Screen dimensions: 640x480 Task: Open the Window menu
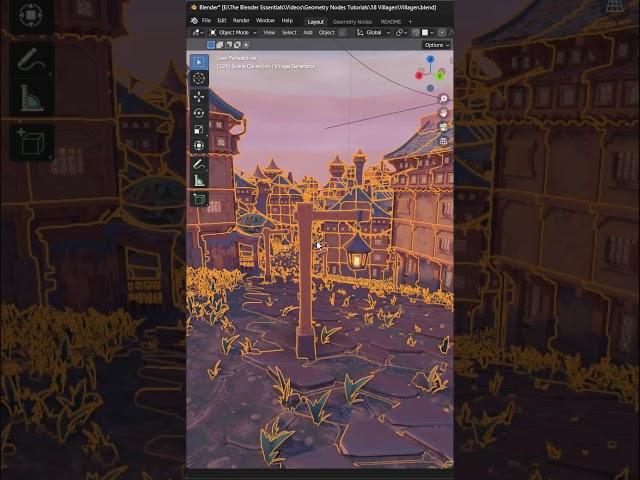click(x=265, y=20)
